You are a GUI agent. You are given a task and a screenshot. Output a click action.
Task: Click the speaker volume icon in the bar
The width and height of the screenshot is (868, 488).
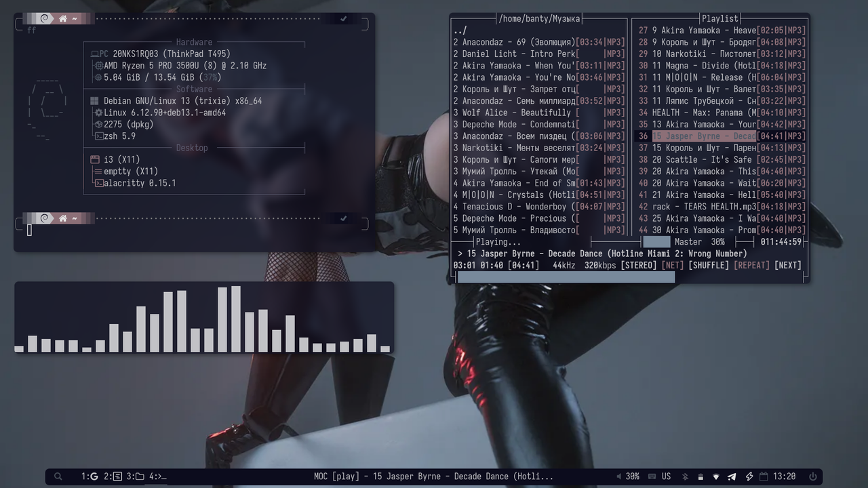[x=619, y=476]
